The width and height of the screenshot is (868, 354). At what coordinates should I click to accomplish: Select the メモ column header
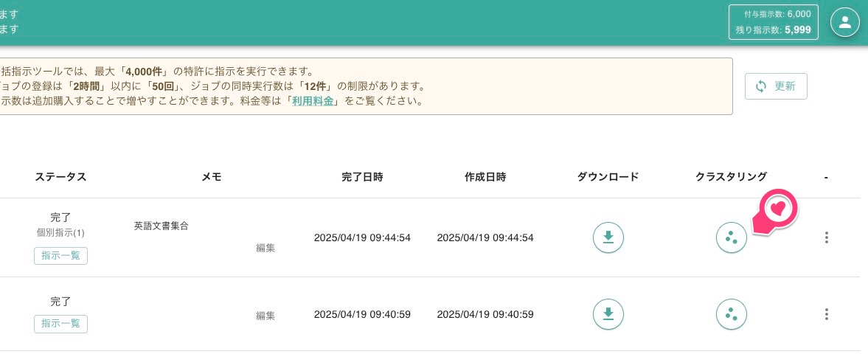(x=211, y=177)
